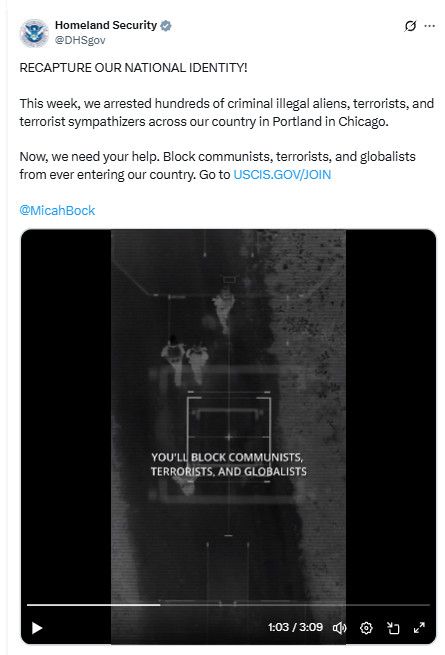Viewport: 445px width, 655px height.
Task: Open the Grok explain icon on the post
Action: click(x=410, y=26)
